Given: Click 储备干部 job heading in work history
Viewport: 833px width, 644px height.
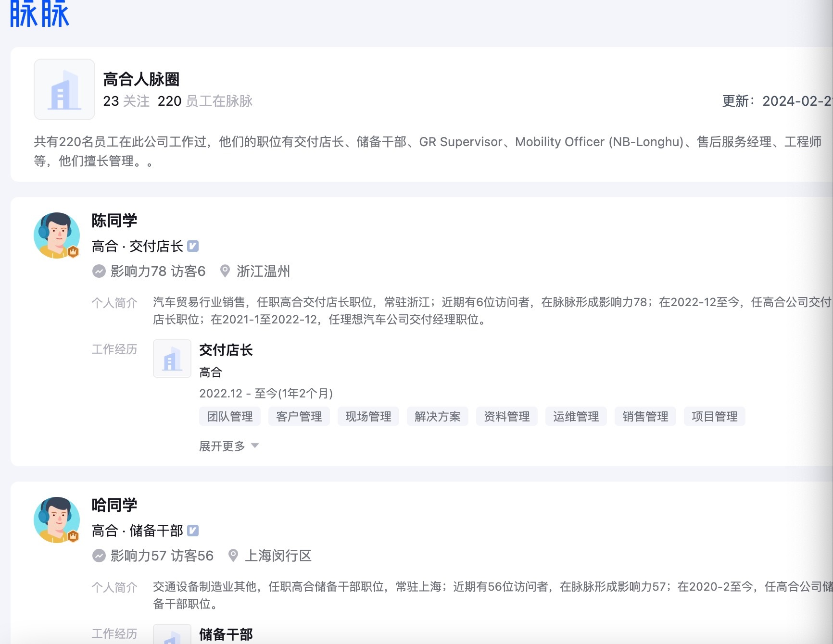Looking at the screenshot, I should (x=226, y=634).
